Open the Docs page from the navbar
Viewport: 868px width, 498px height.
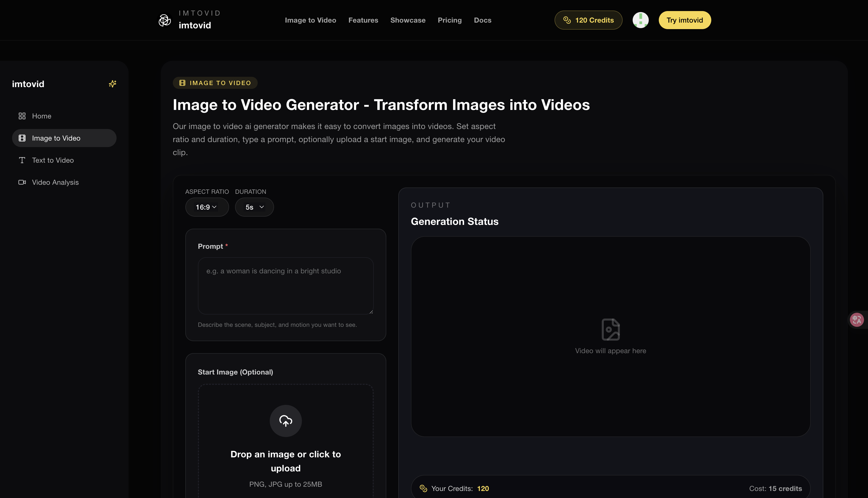click(482, 20)
